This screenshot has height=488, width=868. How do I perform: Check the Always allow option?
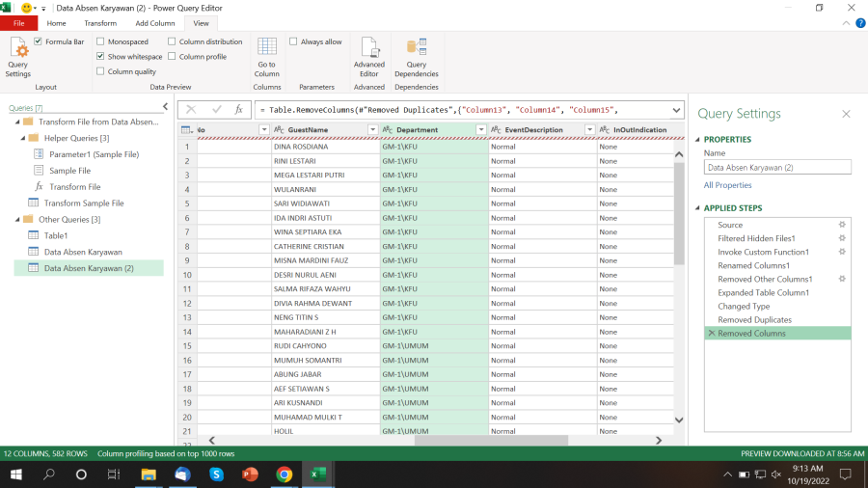click(x=293, y=41)
